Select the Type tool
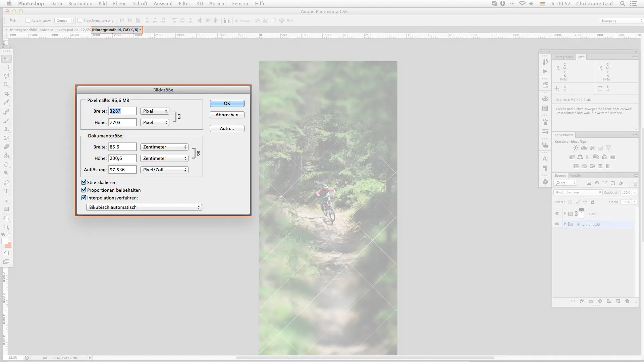Screen dimensions: 644x362 tap(6, 191)
